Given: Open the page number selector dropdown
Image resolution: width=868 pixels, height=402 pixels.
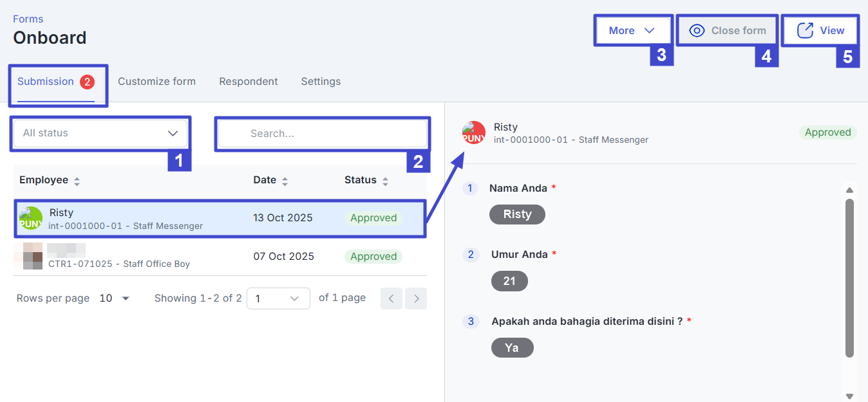Looking at the screenshot, I should pos(278,298).
